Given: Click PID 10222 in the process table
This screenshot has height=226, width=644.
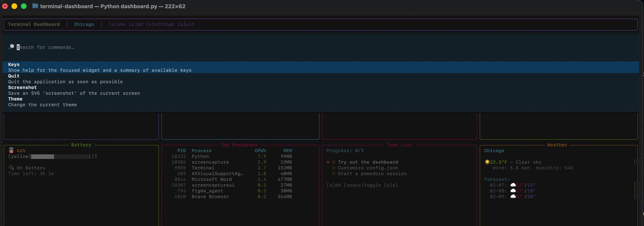Looking at the screenshot, I should 178,156.
